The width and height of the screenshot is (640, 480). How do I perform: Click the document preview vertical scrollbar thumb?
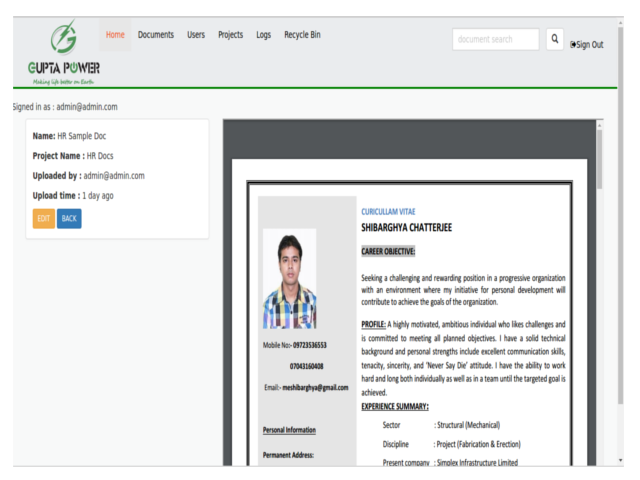pos(600,158)
